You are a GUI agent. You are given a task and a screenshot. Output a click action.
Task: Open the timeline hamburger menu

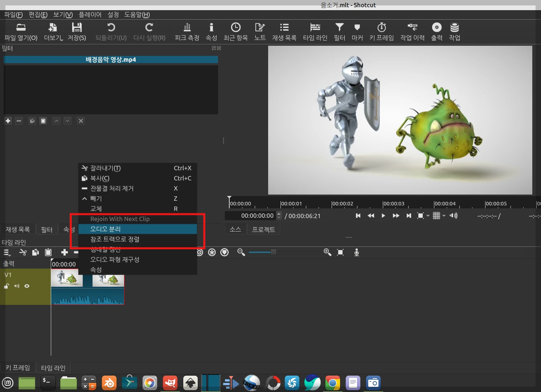tap(7, 252)
